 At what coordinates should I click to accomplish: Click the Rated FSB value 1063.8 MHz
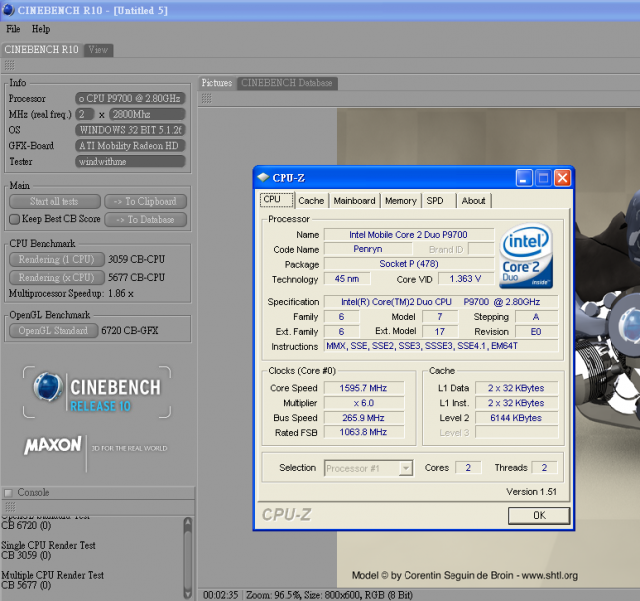click(x=363, y=432)
